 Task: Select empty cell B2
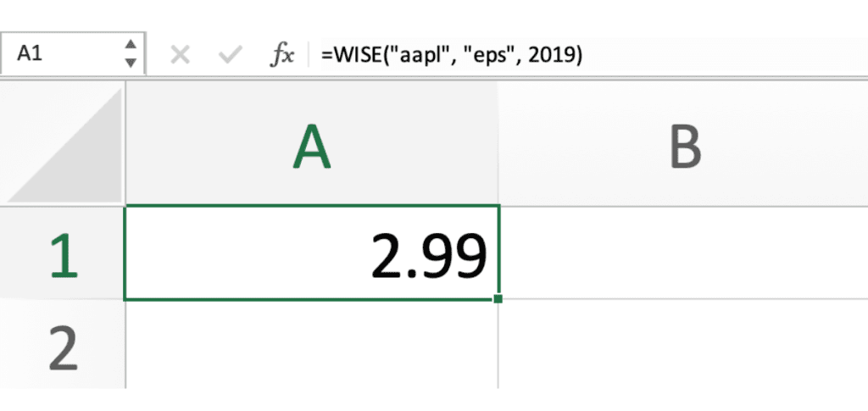click(683, 344)
